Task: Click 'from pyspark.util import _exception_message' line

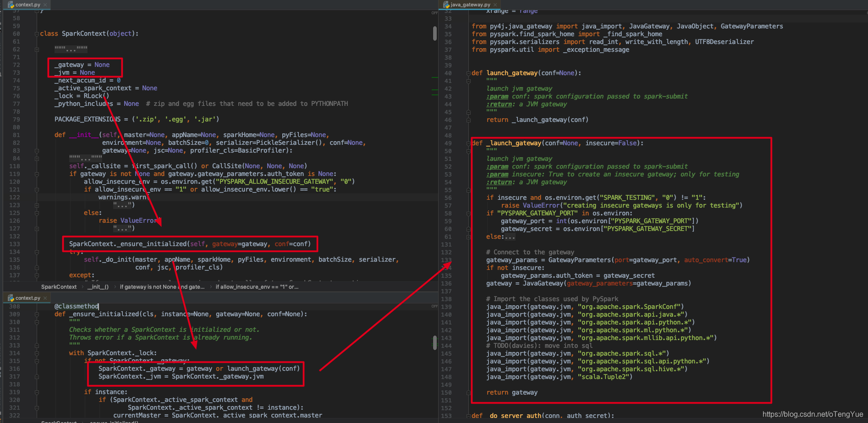Action: click(550, 50)
